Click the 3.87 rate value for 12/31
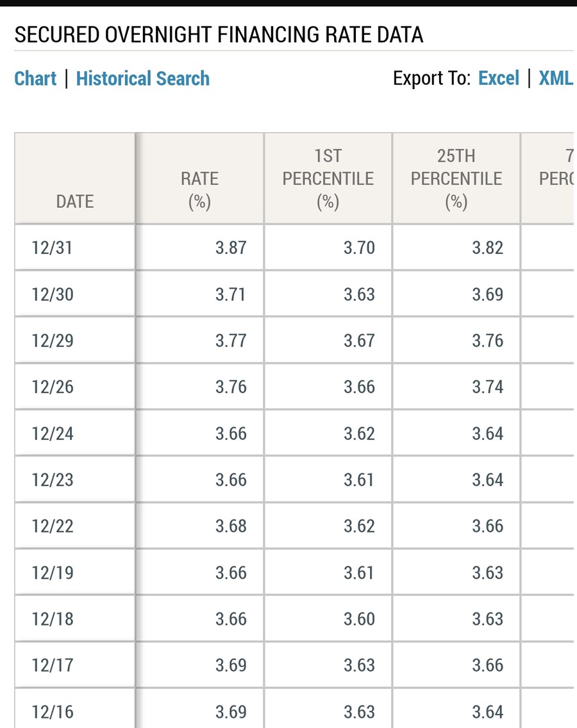 (x=231, y=248)
